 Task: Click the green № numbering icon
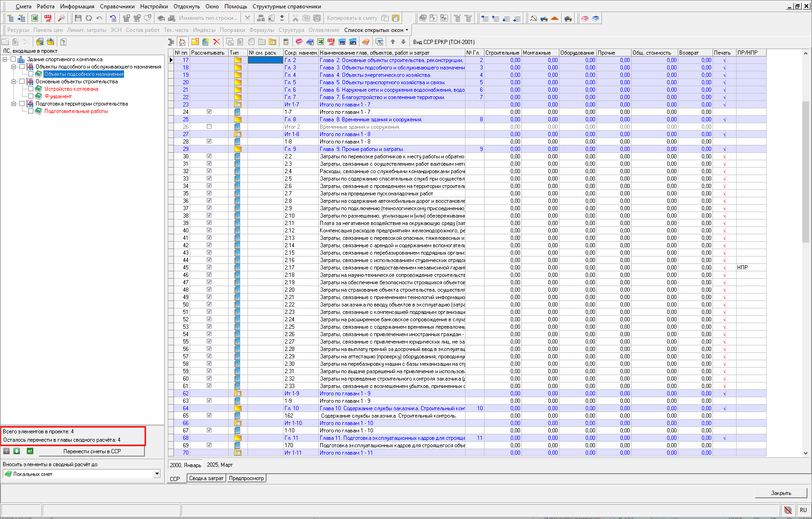tap(30, 451)
